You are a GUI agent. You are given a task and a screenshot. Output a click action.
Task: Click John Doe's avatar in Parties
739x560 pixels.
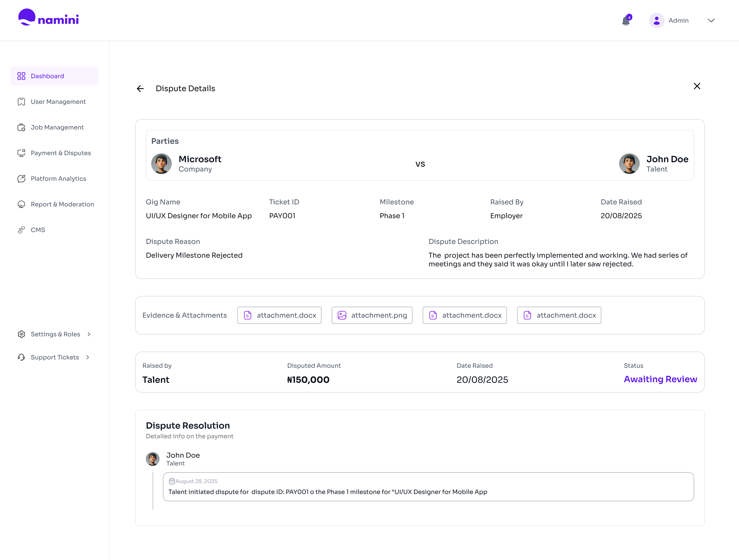629,164
